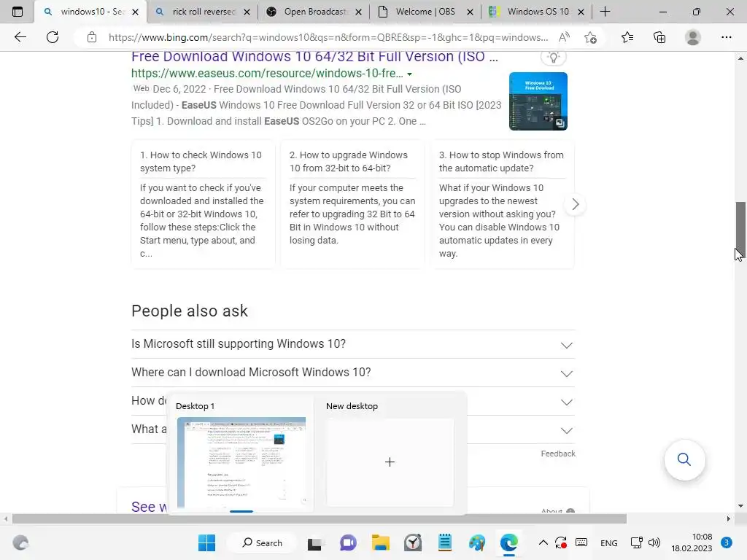Open the weather widget icon on taskbar

click(20, 542)
